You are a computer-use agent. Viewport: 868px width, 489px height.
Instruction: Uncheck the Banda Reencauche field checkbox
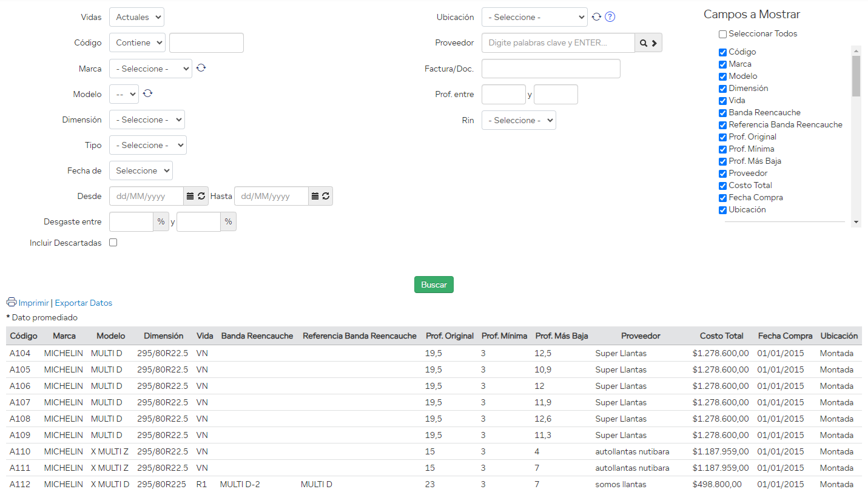click(722, 113)
